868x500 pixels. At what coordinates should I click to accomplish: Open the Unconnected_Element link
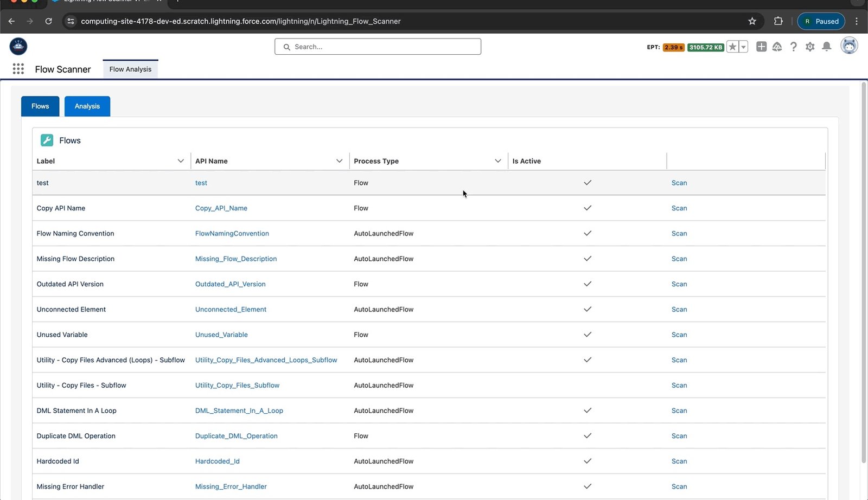click(x=231, y=310)
